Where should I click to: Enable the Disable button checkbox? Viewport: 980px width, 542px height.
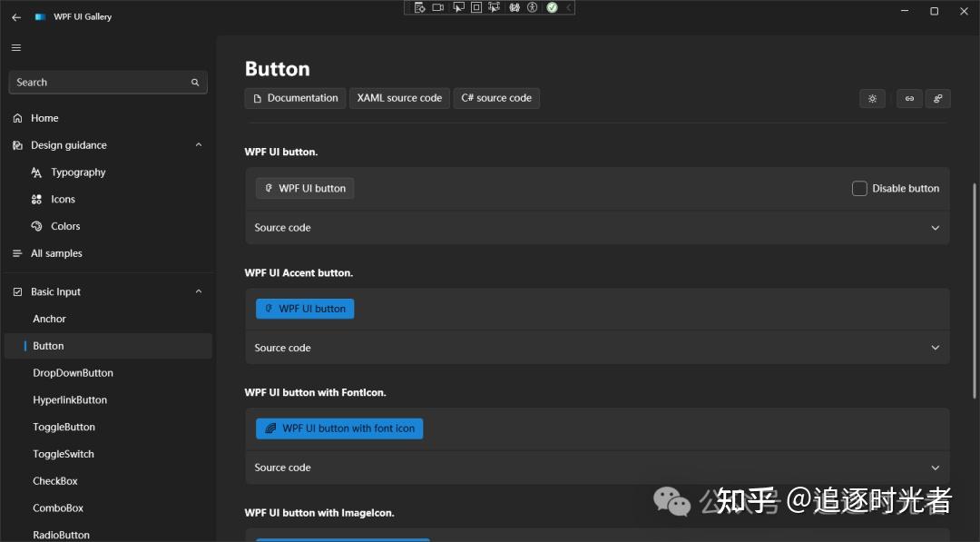tap(859, 188)
